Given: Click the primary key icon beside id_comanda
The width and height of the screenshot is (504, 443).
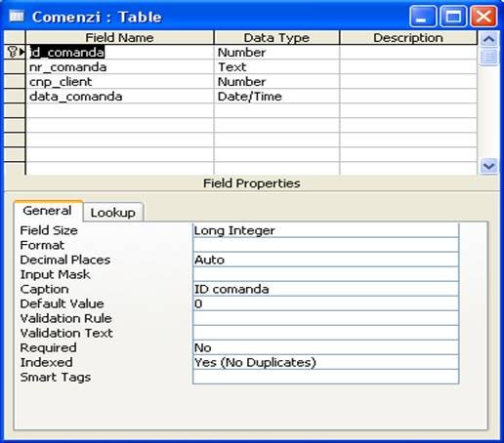Looking at the screenshot, I should click(12, 52).
